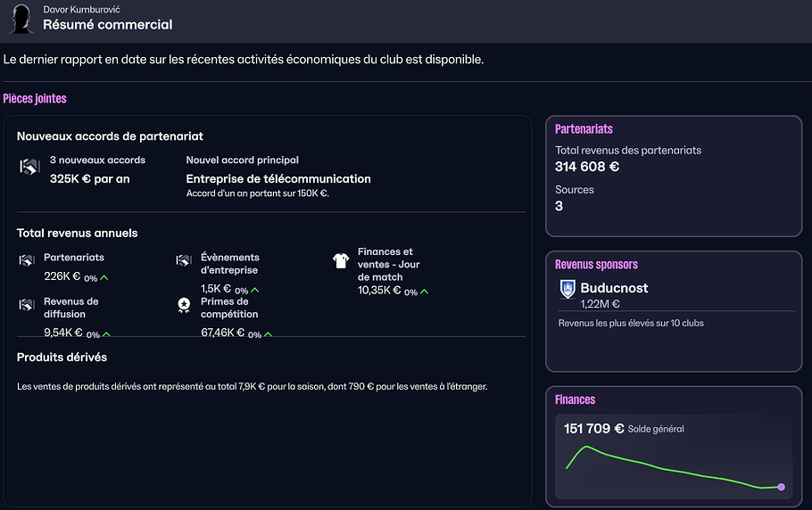The image size is (812, 510).
Task: Click the Buducnost club name
Action: tap(614, 288)
